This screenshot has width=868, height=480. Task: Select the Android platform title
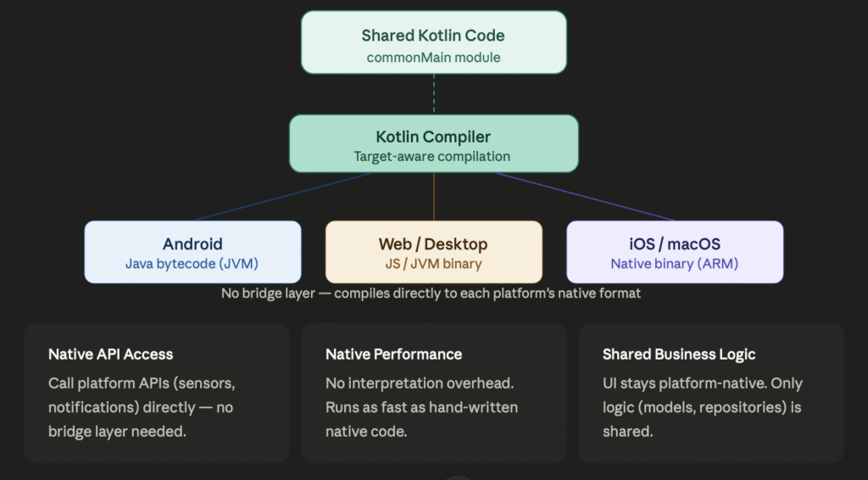[x=192, y=244]
